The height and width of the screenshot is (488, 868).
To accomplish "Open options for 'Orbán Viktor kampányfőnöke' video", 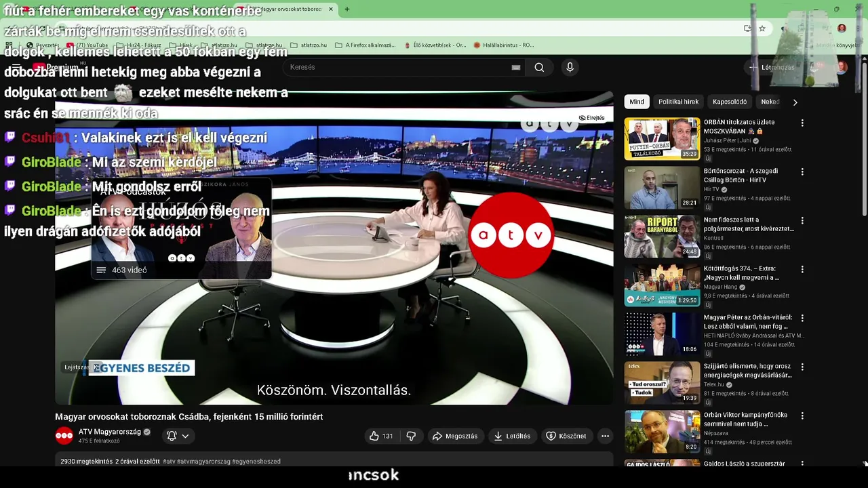I will (x=802, y=416).
